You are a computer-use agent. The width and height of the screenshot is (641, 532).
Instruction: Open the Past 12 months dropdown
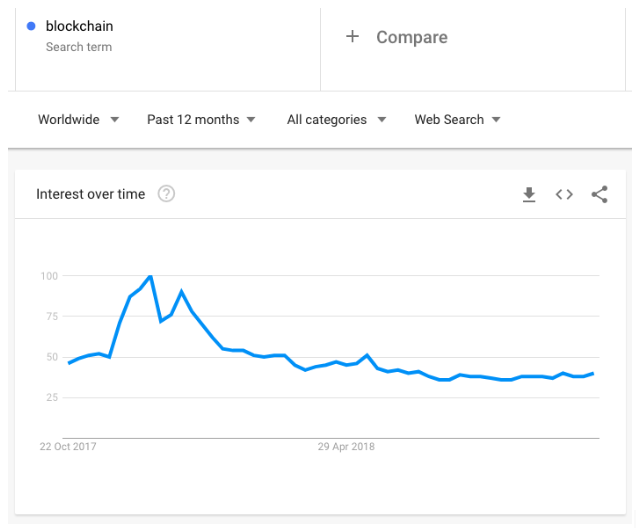(201, 120)
